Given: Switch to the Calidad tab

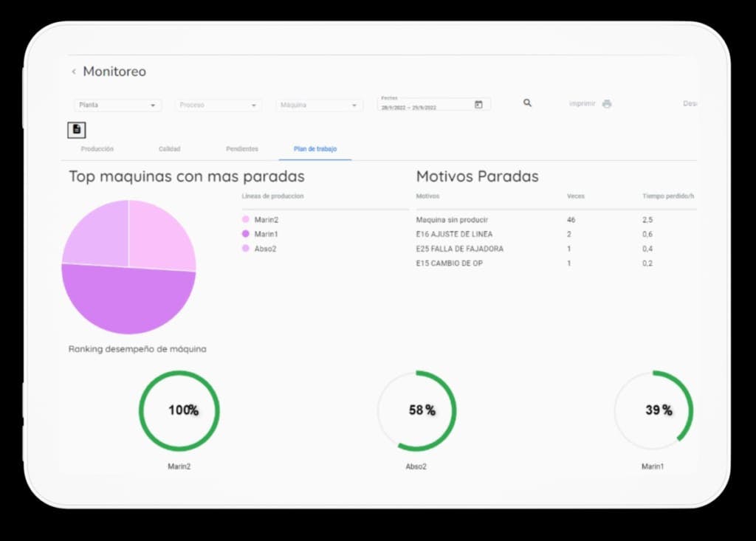Looking at the screenshot, I should pyautogui.click(x=170, y=149).
